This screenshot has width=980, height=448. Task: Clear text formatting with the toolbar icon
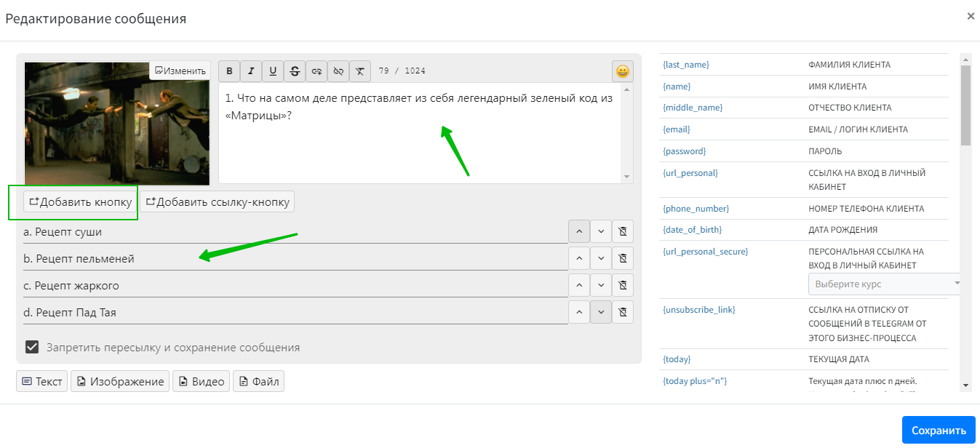(360, 71)
